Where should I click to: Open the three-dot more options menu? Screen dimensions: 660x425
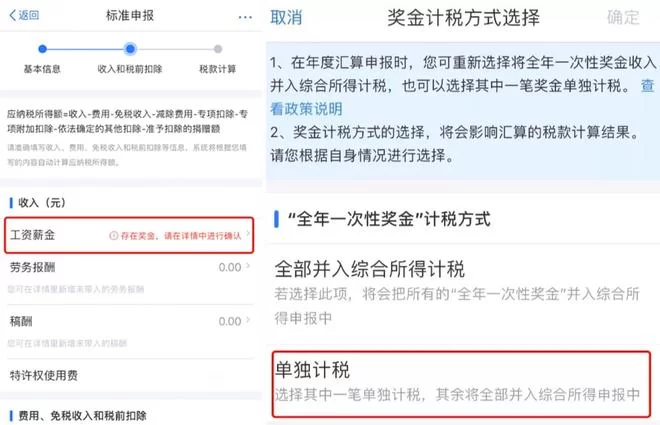(x=245, y=17)
